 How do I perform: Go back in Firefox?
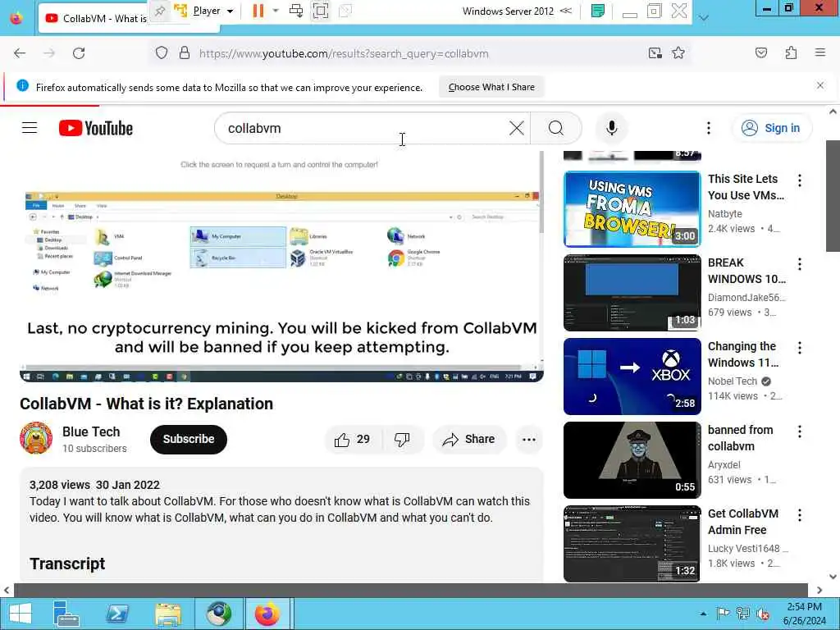click(20, 53)
